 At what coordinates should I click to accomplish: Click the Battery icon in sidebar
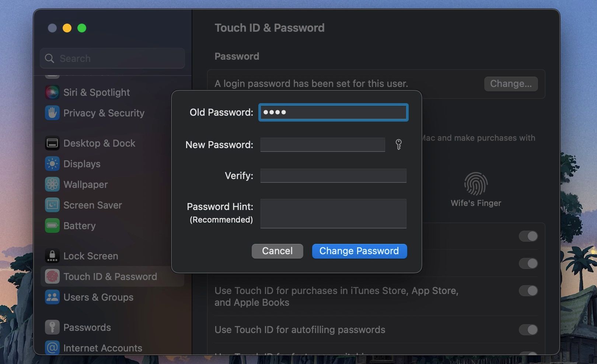52,225
